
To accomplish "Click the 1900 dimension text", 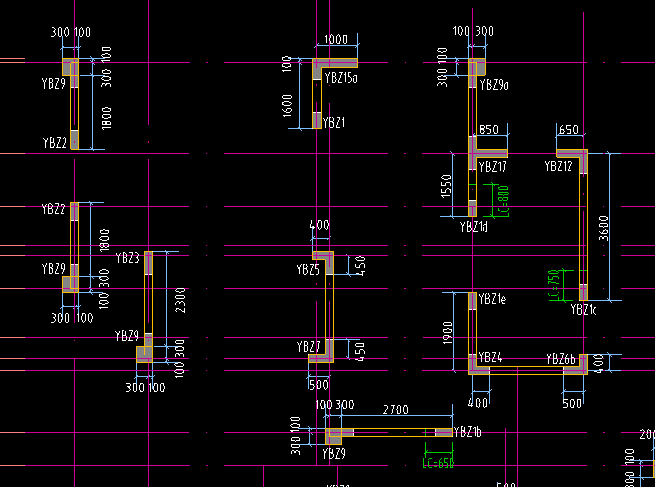I will point(447,333).
